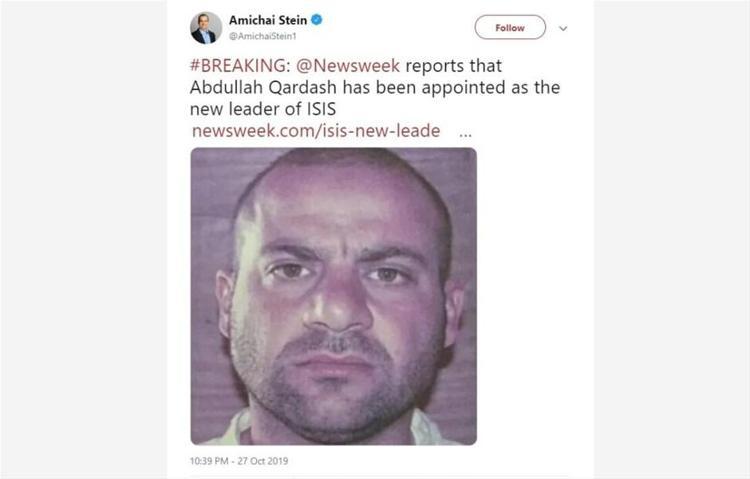Viewport: 750px width, 479px height.
Task: Open Amichai Stein's profile avatar
Action: coord(206,28)
